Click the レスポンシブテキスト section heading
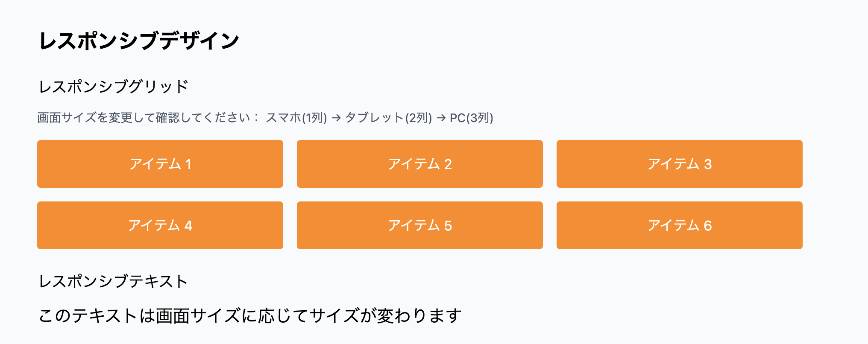The width and height of the screenshot is (868, 344). (x=114, y=282)
